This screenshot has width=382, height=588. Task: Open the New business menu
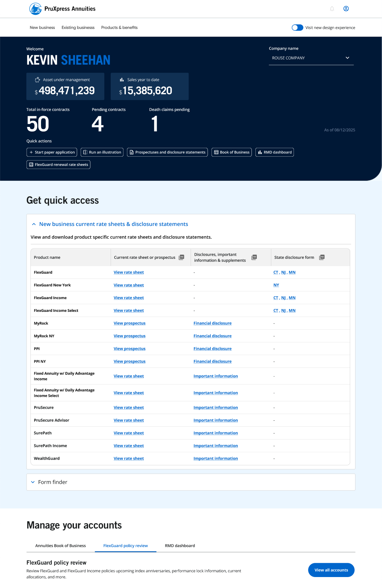[42, 28]
